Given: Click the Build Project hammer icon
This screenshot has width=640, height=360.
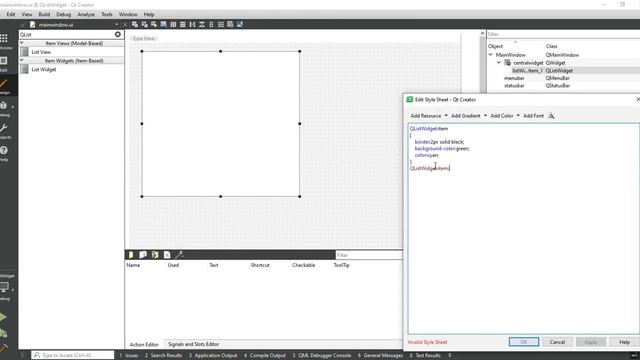Looking at the screenshot, I should click(3, 348).
